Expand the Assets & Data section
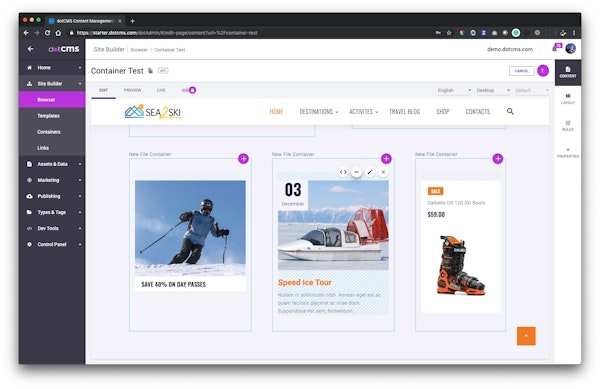The height and width of the screenshot is (389, 600). (52, 164)
